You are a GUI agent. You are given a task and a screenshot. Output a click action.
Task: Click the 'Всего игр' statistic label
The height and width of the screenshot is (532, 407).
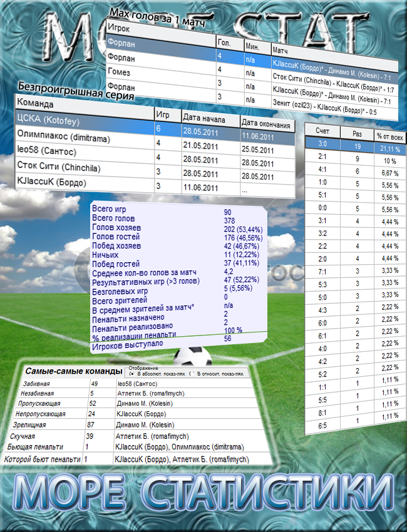(x=109, y=209)
